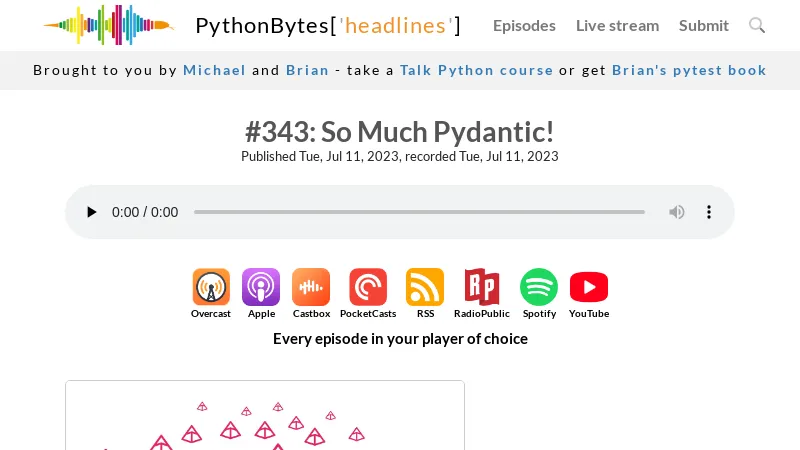Go to Episodes in the top navigation
800x450 pixels.
pos(524,26)
